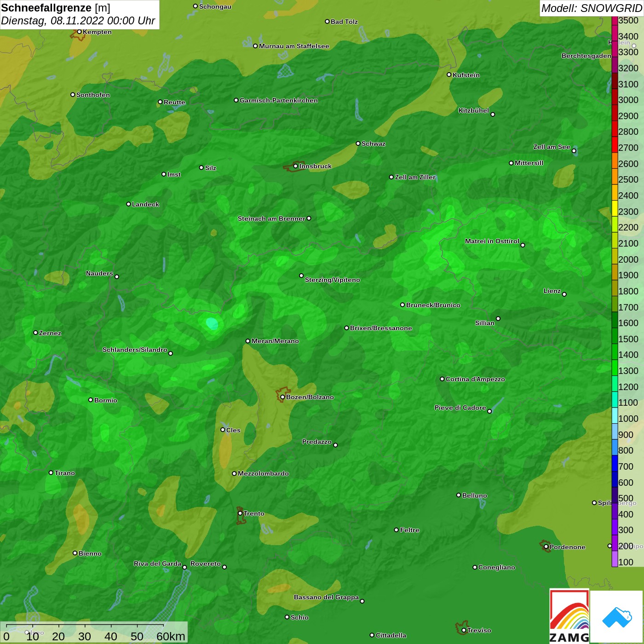Click the 'Riva del Garda' label

[157, 563]
